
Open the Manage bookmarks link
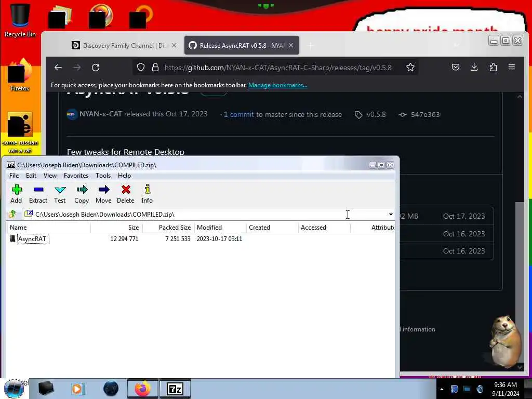pyautogui.click(x=277, y=85)
